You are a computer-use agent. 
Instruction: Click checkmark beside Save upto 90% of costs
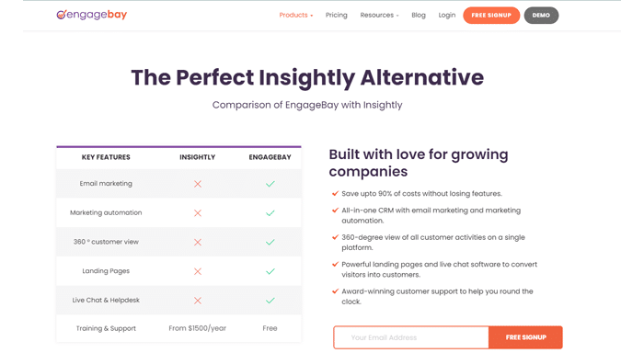tap(335, 193)
